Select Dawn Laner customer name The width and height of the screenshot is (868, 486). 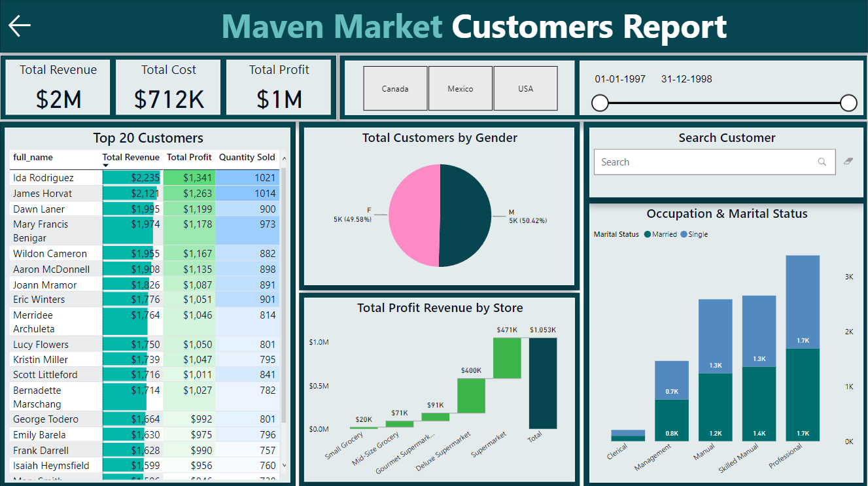click(39, 209)
